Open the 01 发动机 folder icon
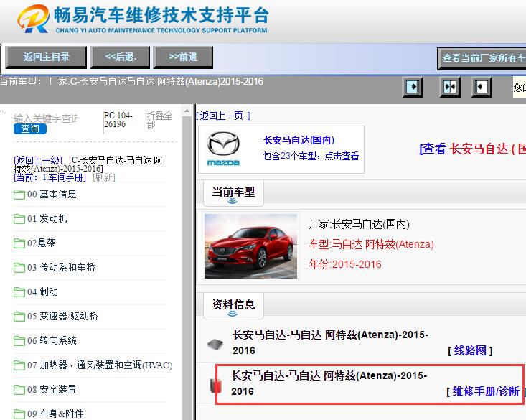This screenshot has width=526, height=420. (19, 219)
